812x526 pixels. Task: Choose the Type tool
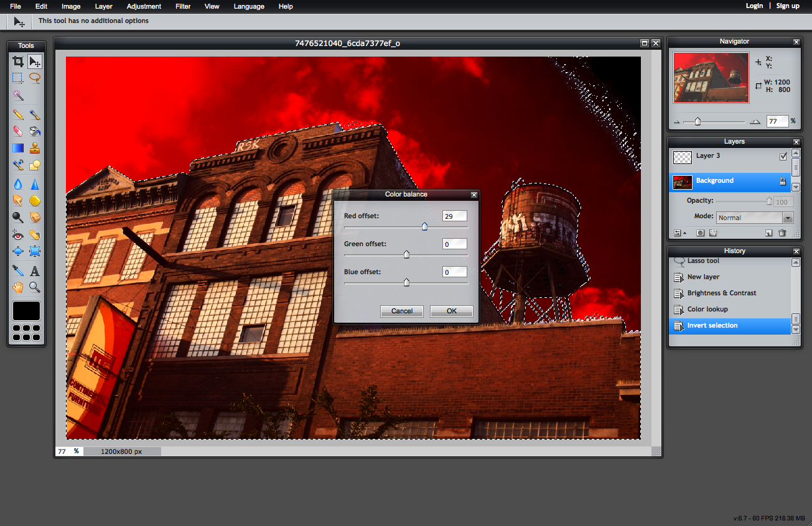click(35, 270)
